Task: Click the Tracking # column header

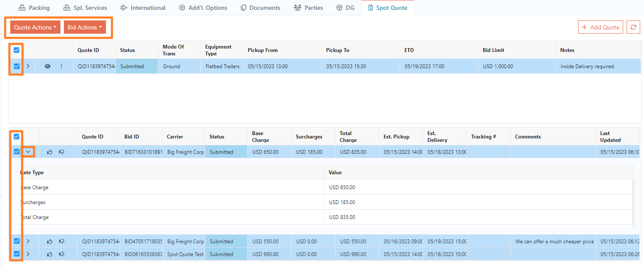Action: pyautogui.click(x=489, y=137)
